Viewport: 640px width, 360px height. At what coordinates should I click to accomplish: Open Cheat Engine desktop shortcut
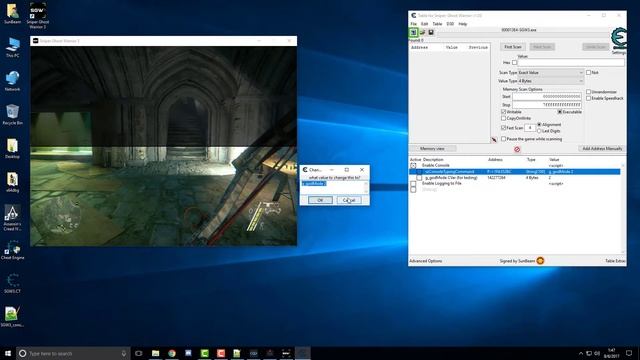[x=12, y=250]
